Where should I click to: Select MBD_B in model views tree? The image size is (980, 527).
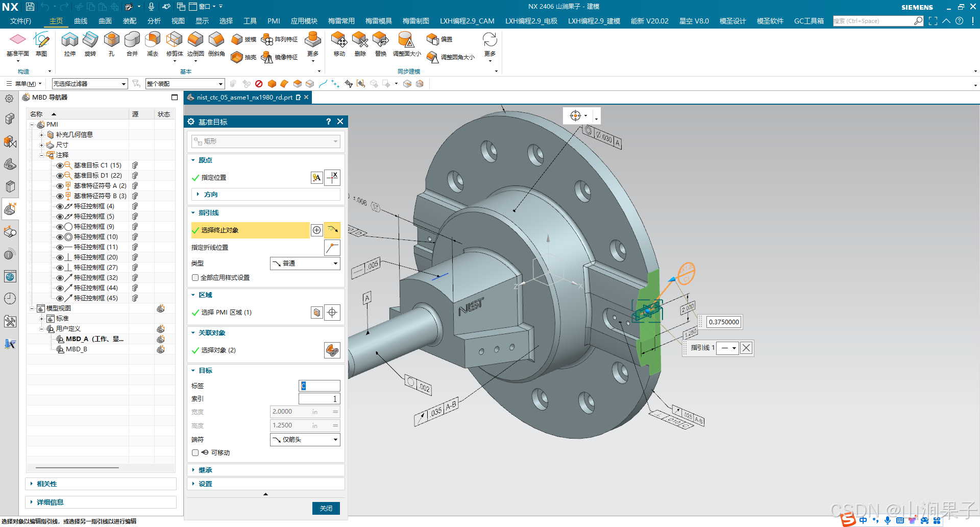pyautogui.click(x=77, y=349)
